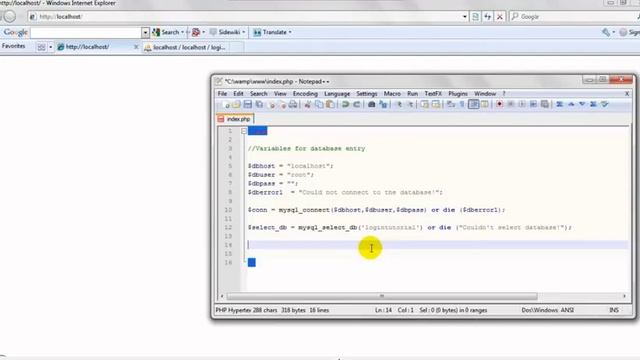640x360 pixels.
Task: Save the recorded macro icon
Action: pos(544,104)
